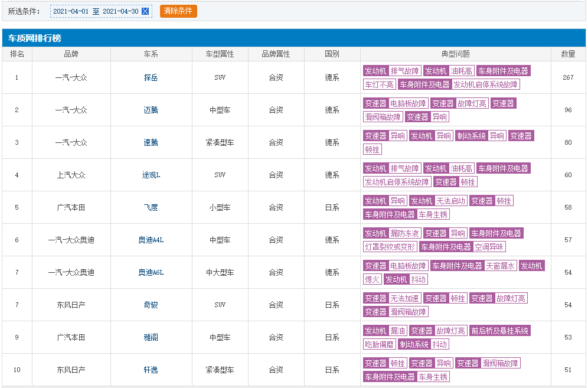Select the date range 2021-04-01 至 2021-04-30 tag
The width and height of the screenshot is (588, 388).
pyautogui.click(x=102, y=11)
